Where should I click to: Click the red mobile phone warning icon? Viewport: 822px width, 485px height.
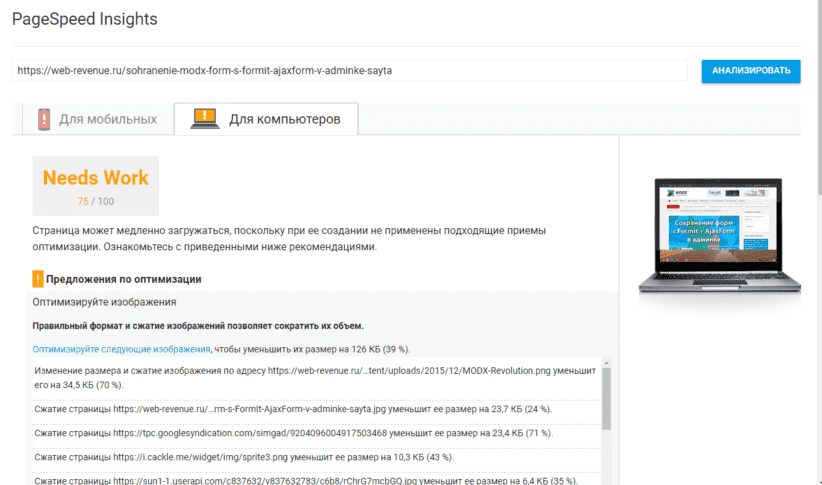pyautogui.click(x=44, y=119)
